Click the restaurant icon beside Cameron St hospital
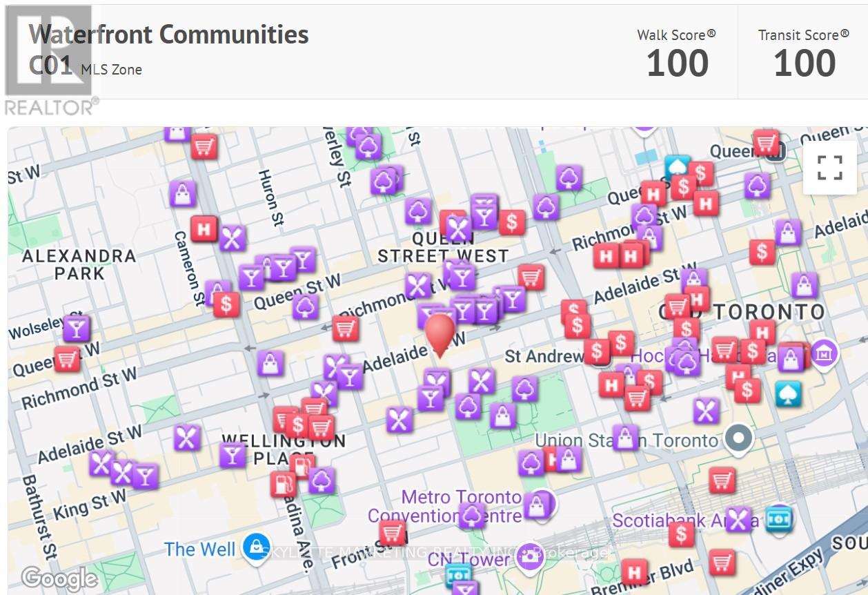 click(233, 238)
